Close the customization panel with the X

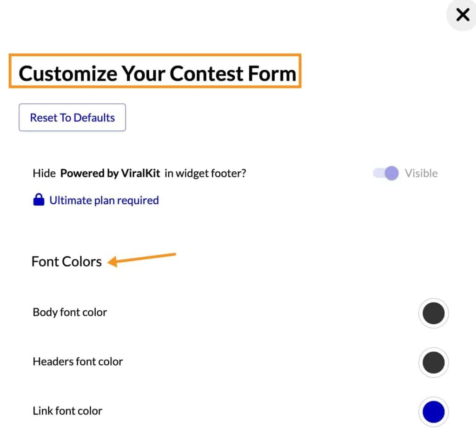click(463, 14)
